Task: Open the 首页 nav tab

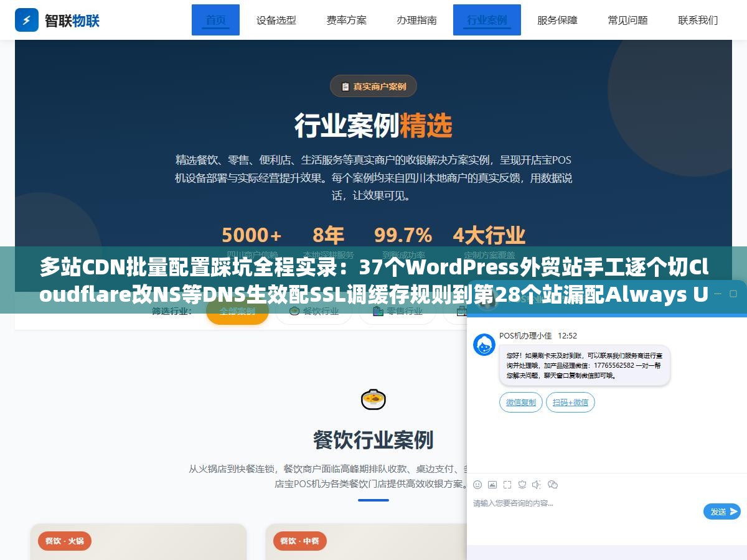Action: [215, 20]
